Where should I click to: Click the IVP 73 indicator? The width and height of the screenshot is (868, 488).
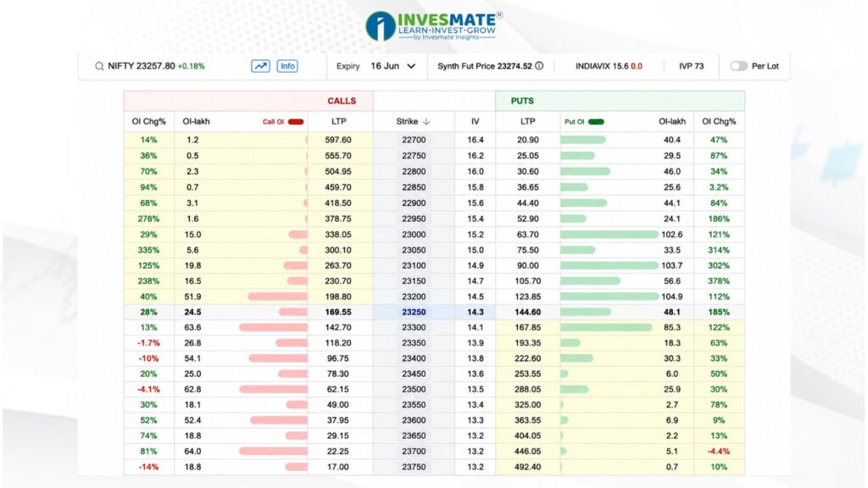[x=692, y=66]
